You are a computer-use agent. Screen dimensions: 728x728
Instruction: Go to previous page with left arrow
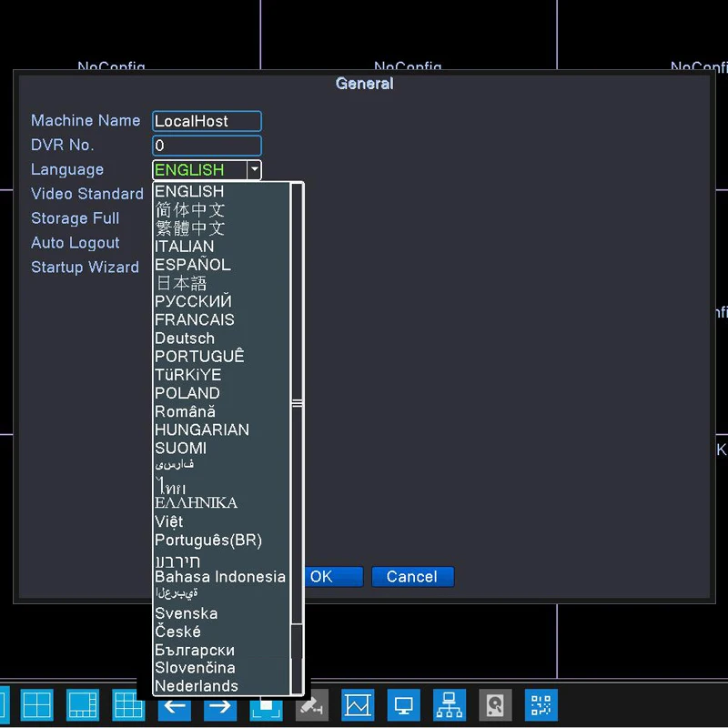tap(175, 708)
